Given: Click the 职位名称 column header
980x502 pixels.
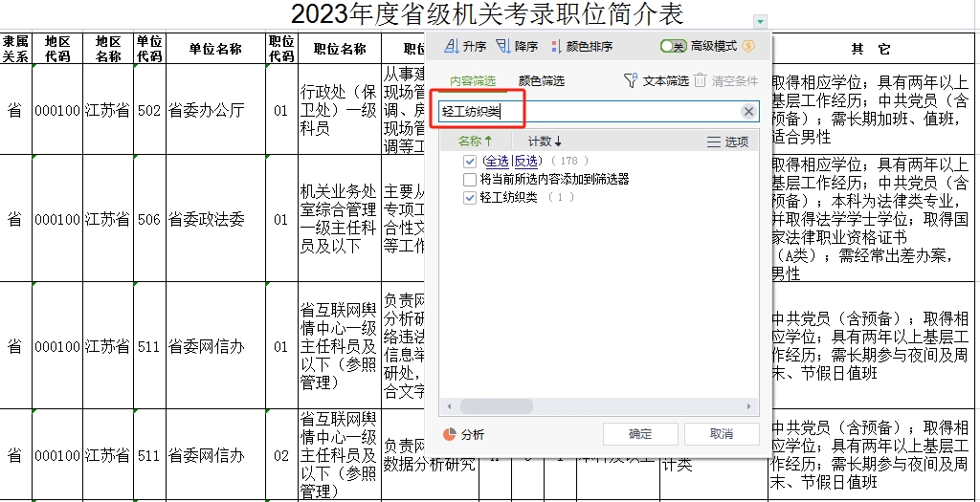Looking at the screenshot, I should [340, 49].
